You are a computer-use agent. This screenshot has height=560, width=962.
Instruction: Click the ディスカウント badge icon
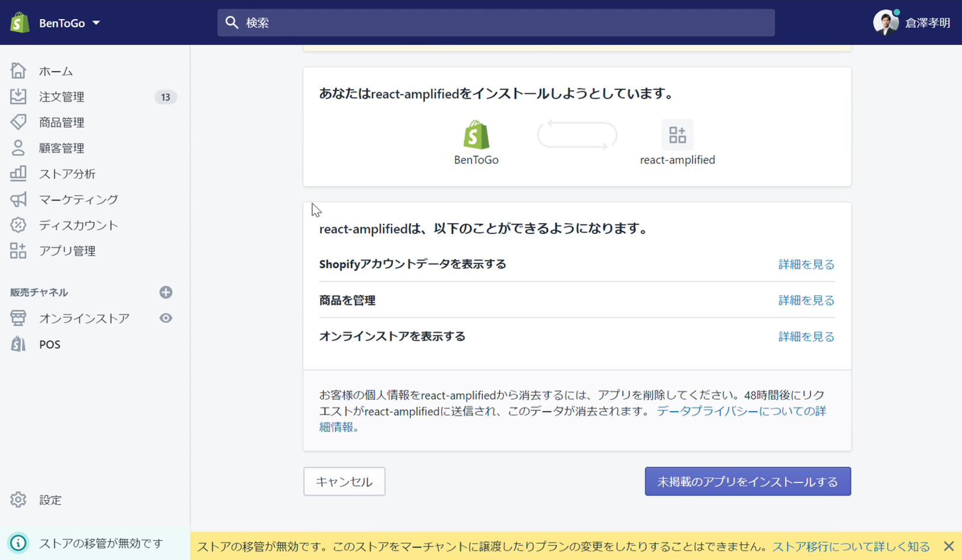18,225
